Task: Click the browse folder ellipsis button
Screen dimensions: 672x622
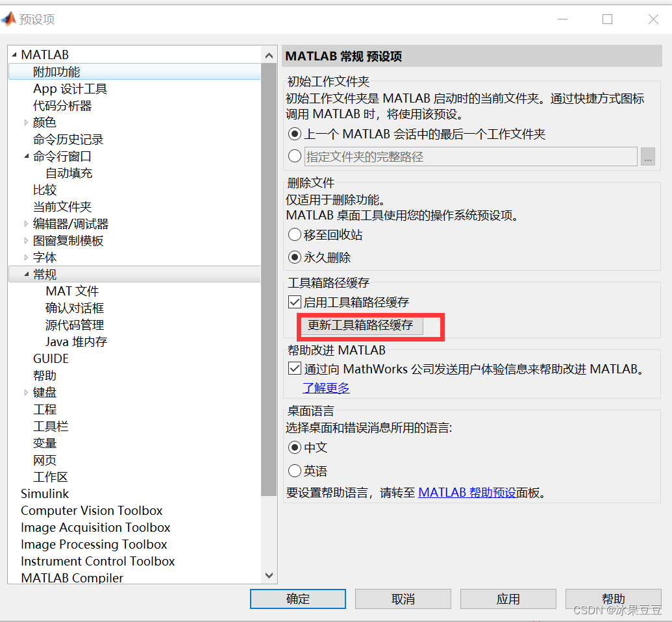Action: (648, 156)
